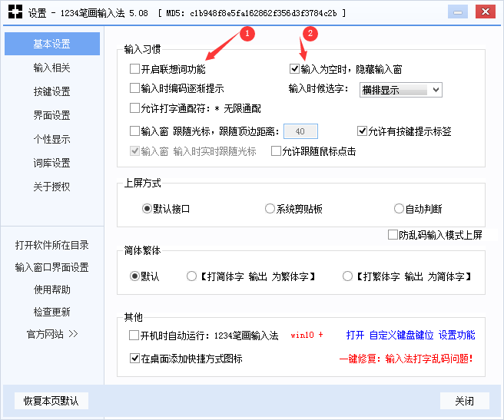Enable 开机时自动运行 checkbox
This screenshot has height=420, width=504.
click(134, 336)
